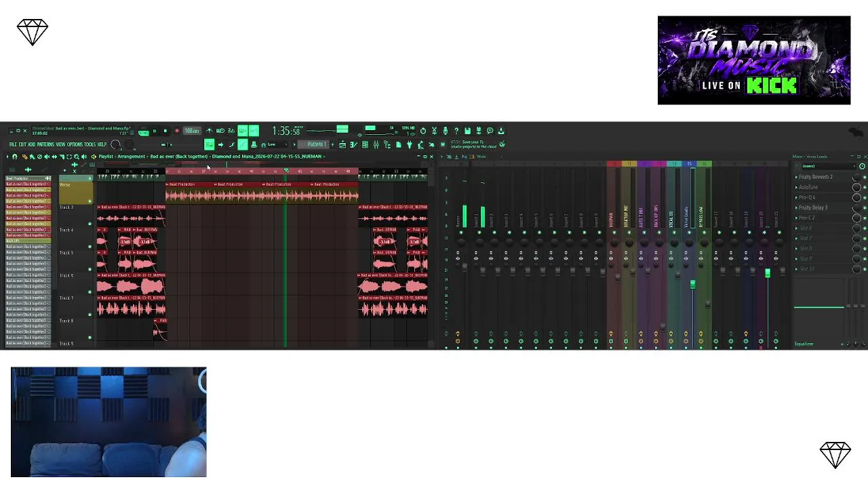Open the OPTIONS menu

[75, 144]
